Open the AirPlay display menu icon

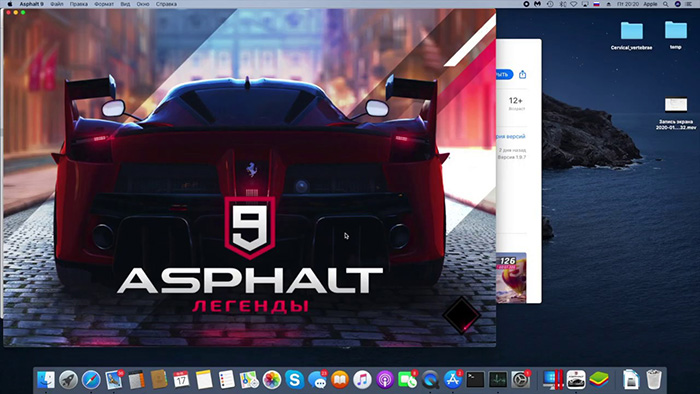coord(585,4)
